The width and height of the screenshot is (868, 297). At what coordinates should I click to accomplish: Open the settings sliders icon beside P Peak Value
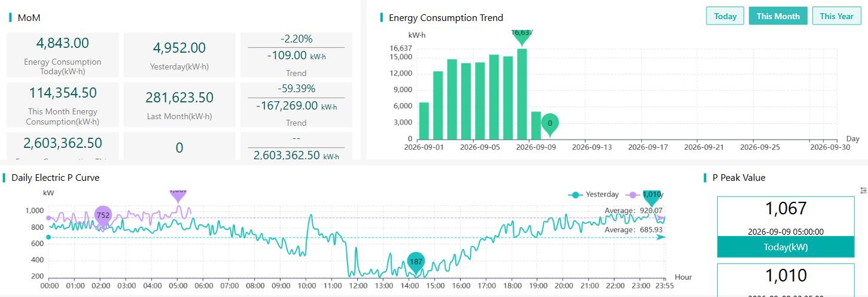click(x=863, y=190)
